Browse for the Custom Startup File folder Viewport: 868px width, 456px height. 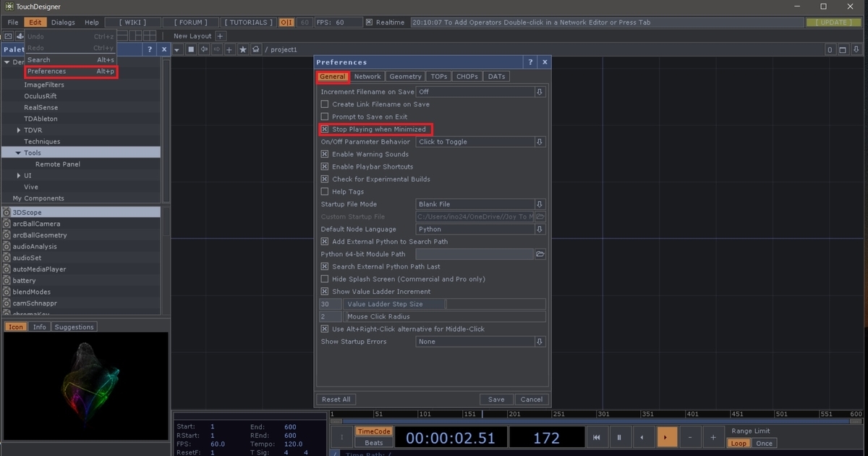coord(540,216)
